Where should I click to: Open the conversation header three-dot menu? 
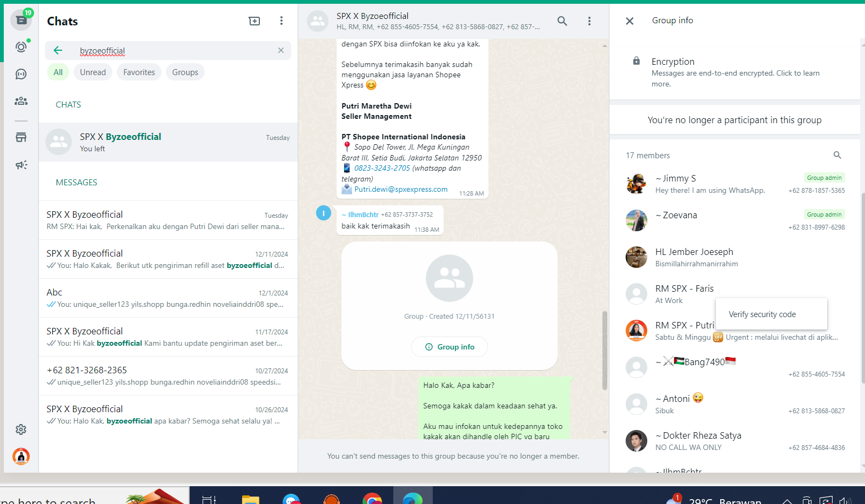(x=589, y=21)
